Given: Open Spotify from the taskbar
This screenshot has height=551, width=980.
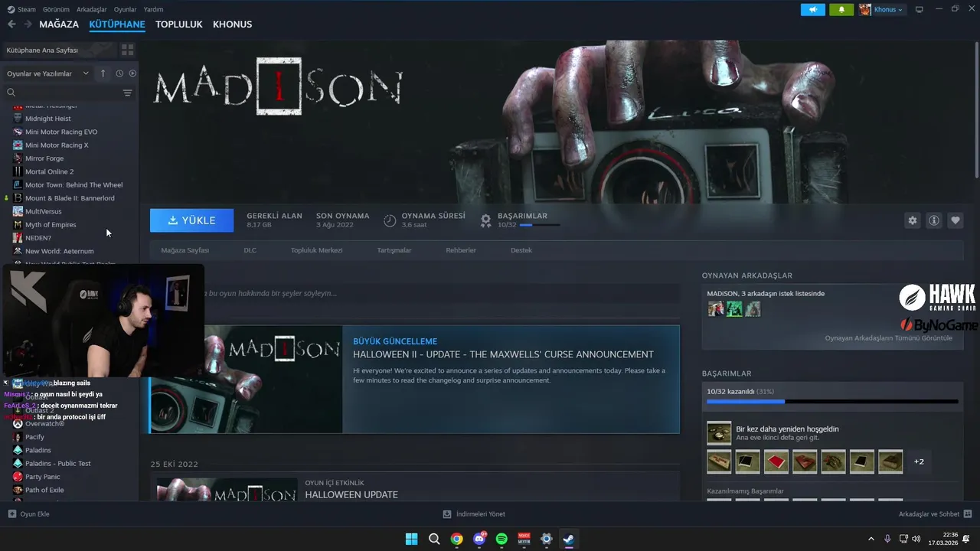Looking at the screenshot, I should tap(501, 539).
